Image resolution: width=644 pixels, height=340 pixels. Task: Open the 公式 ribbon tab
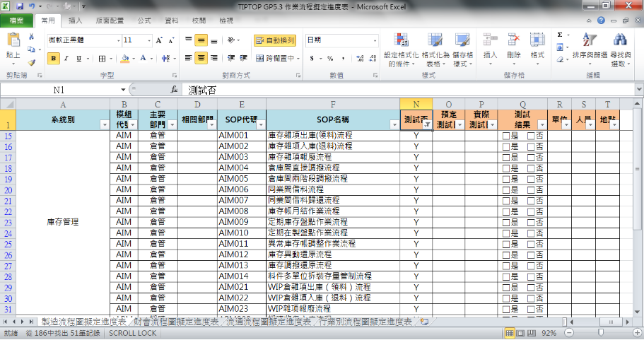(x=144, y=21)
